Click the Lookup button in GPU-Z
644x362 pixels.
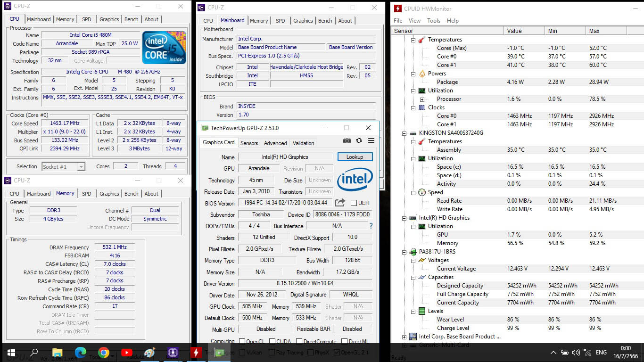[x=355, y=157]
